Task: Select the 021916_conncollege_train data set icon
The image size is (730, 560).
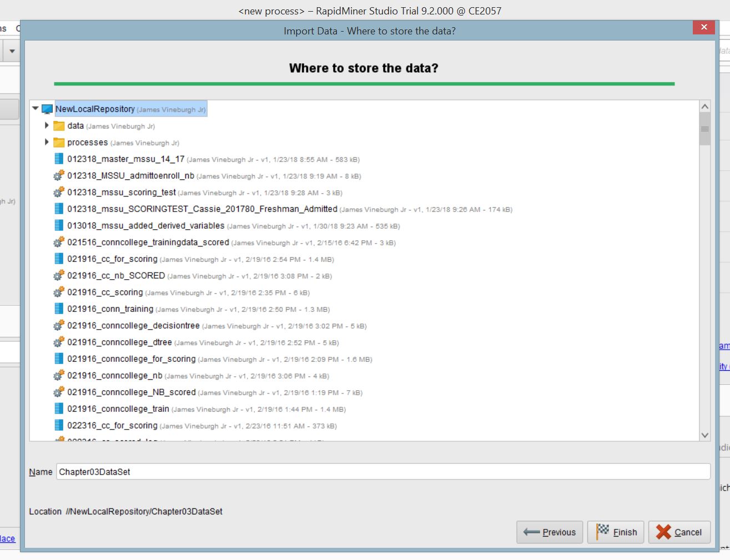Action: tap(59, 409)
